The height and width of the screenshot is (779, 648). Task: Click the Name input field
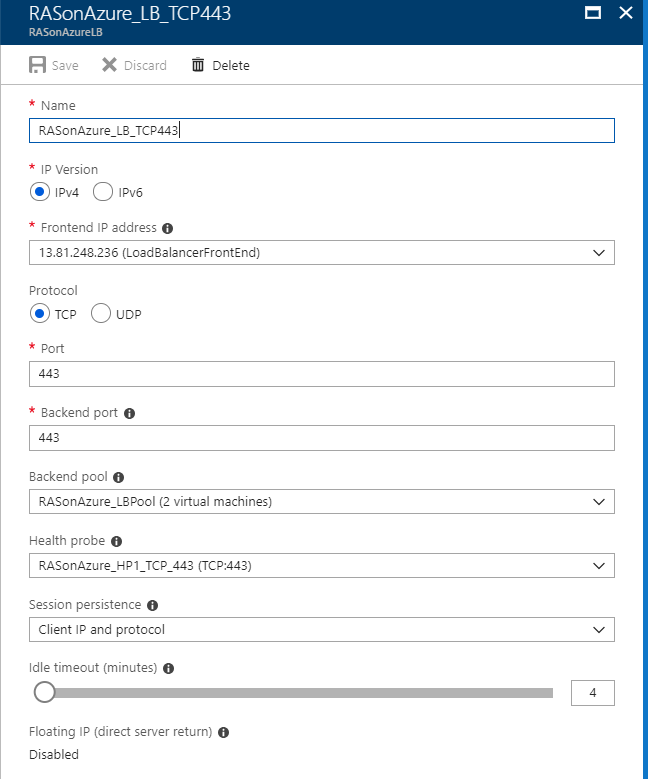point(321,130)
